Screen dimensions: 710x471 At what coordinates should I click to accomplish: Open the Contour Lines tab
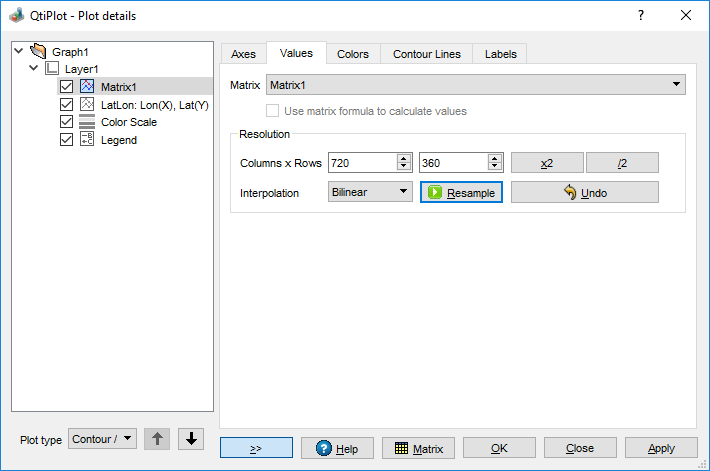[x=426, y=54]
